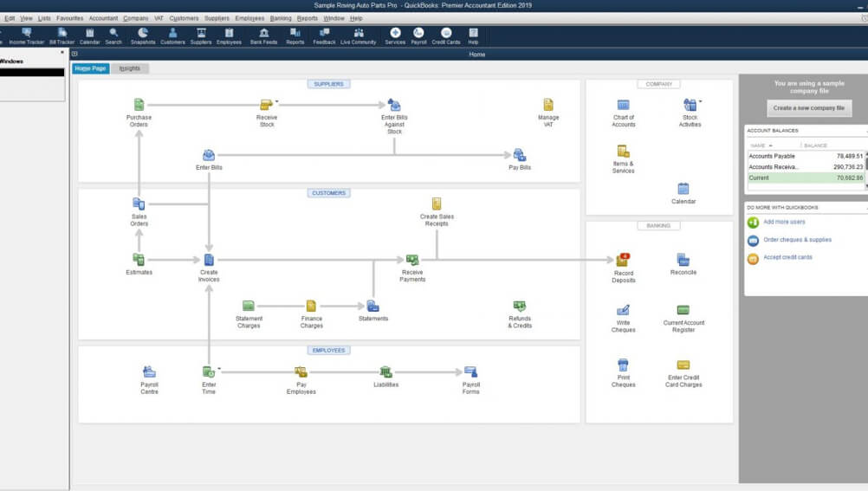The width and height of the screenshot is (868, 491).
Task: Open Receive Payments in the Customers section
Action: pyautogui.click(x=412, y=260)
